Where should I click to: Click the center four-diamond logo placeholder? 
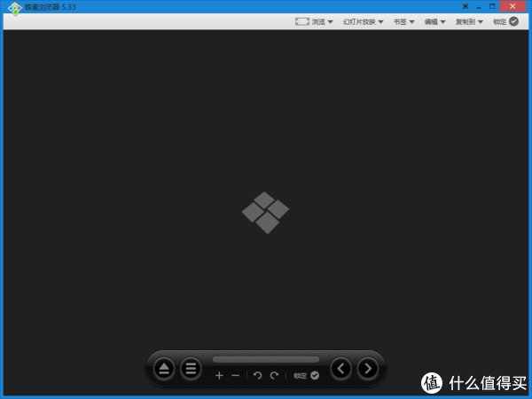pyautogui.click(x=266, y=213)
